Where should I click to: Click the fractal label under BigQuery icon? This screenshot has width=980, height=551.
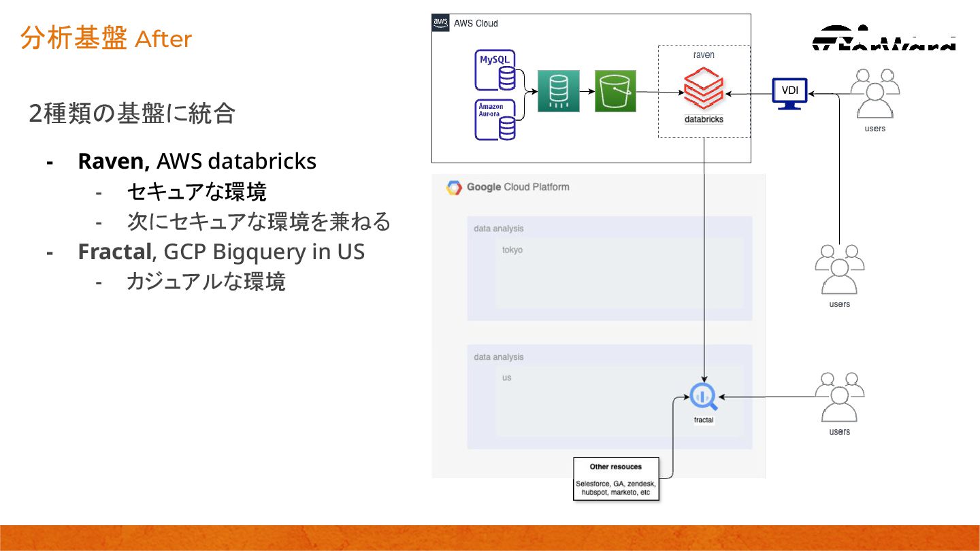click(704, 420)
